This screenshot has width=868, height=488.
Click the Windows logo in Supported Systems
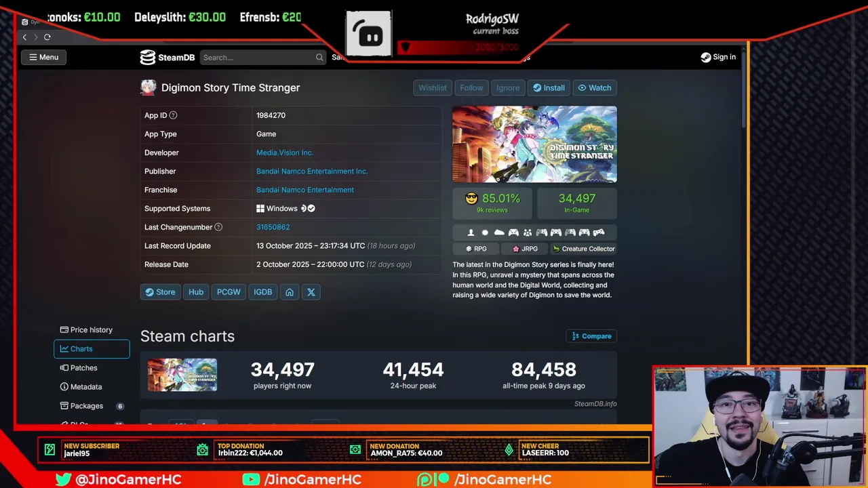click(260, 209)
